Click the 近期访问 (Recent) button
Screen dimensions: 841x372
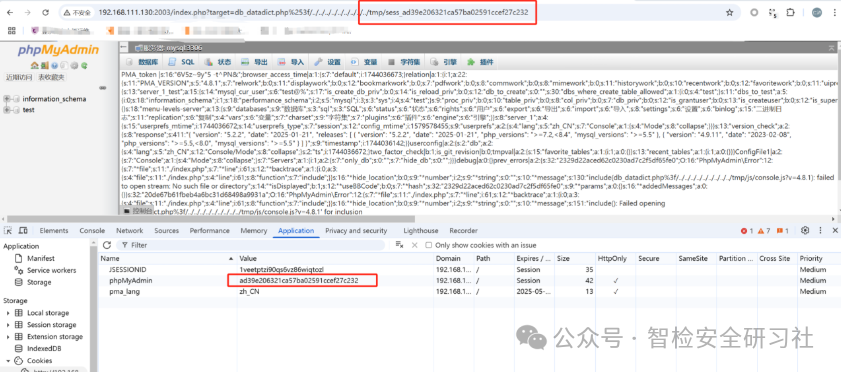(x=19, y=77)
